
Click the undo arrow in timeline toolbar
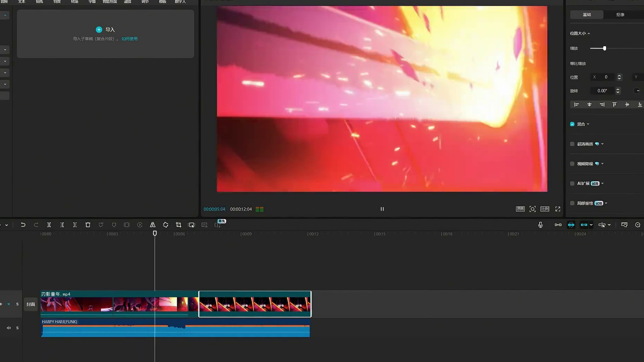point(23,225)
